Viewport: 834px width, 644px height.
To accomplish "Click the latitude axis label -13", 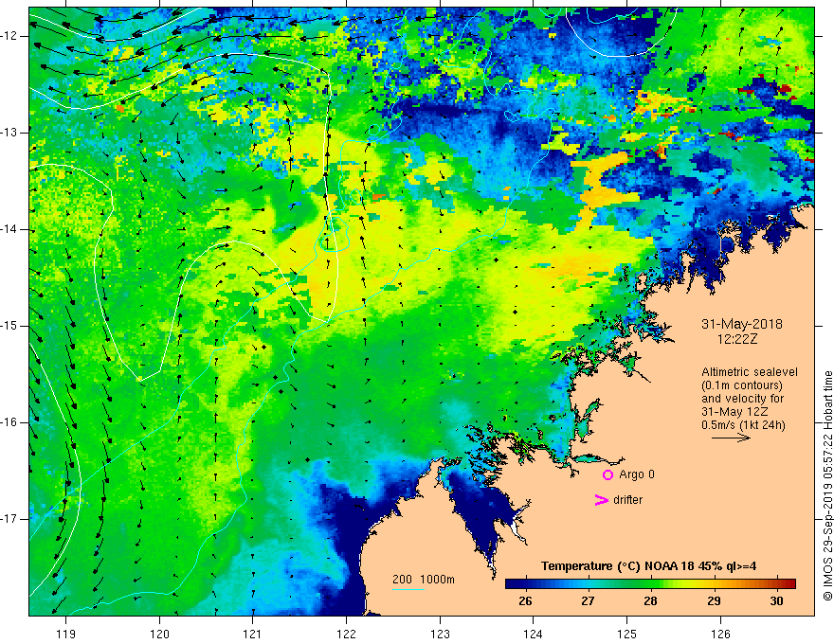I will [x=9, y=133].
